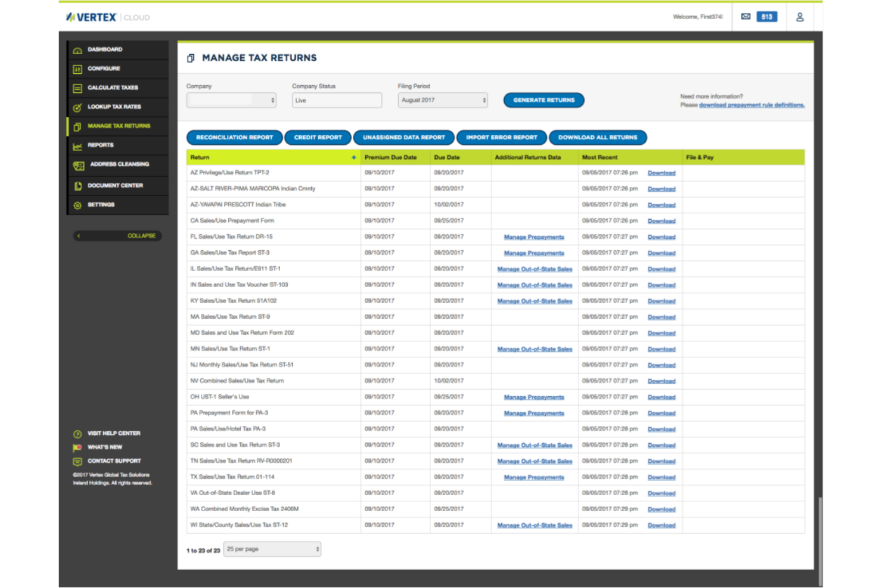The width and height of the screenshot is (882, 588).
Task: Click the user account icon
Action: (802, 17)
